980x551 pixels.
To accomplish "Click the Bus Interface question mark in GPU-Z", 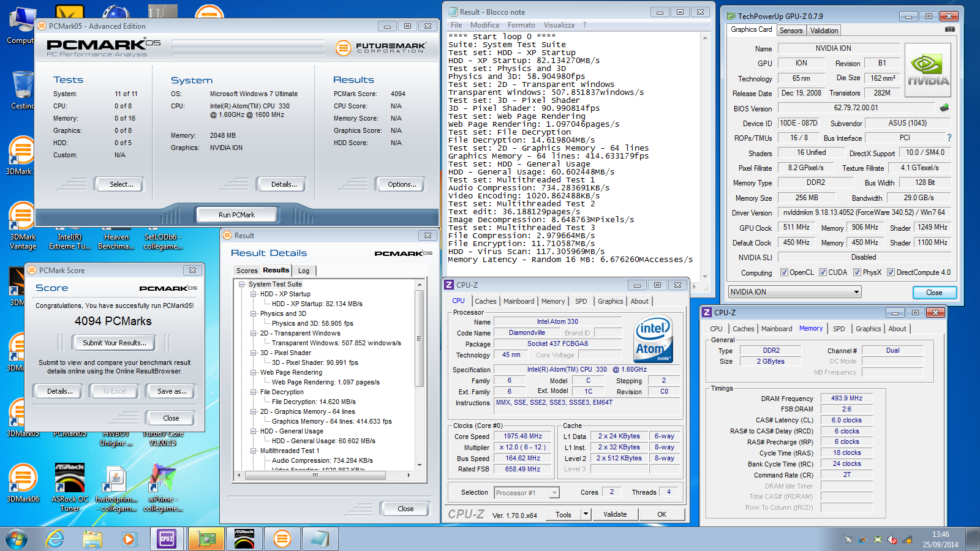I will (949, 138).
